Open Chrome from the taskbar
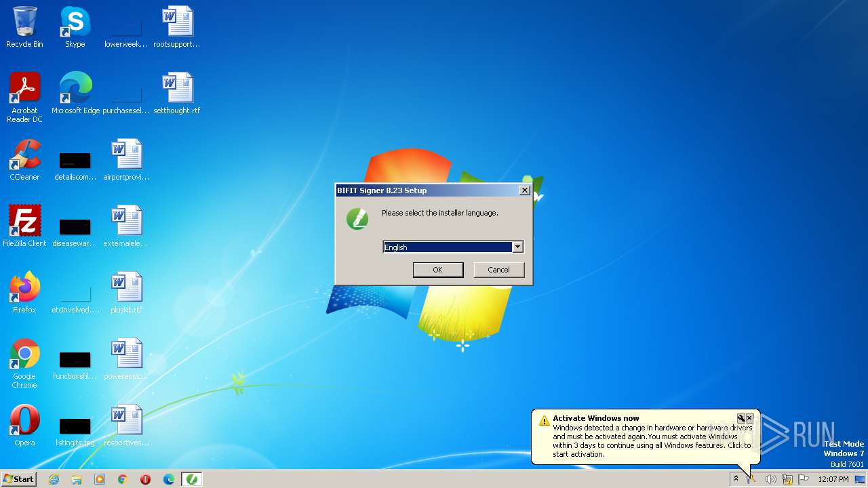Viewport: 868px width, 488px height. point(123,479)
